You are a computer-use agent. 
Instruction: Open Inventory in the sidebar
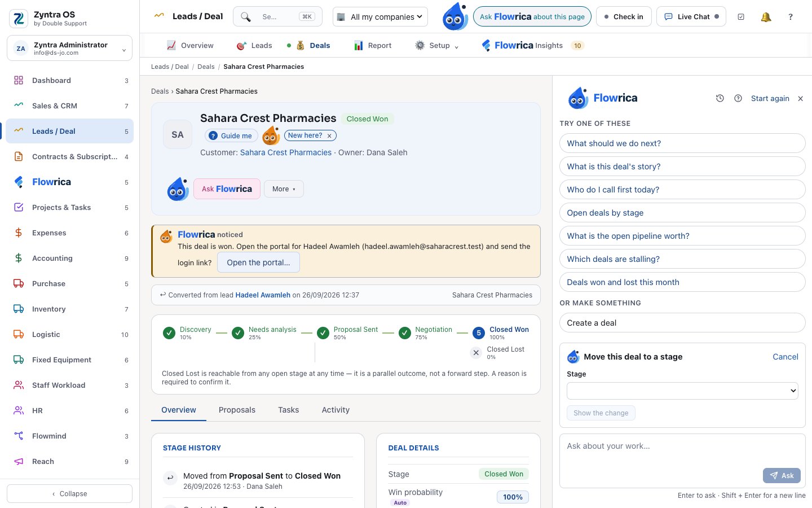(70, 309)
